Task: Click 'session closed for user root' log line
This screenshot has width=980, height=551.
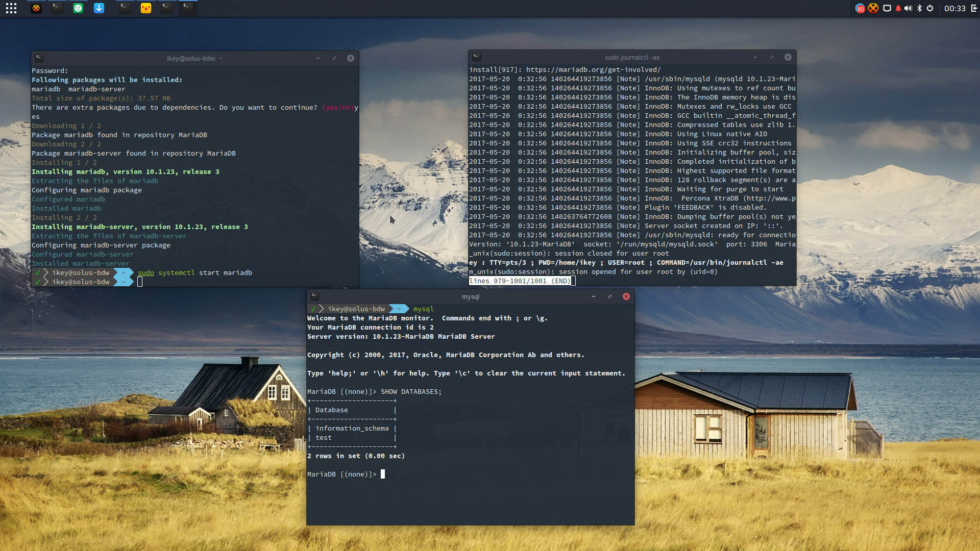Action: coord(569,254)
